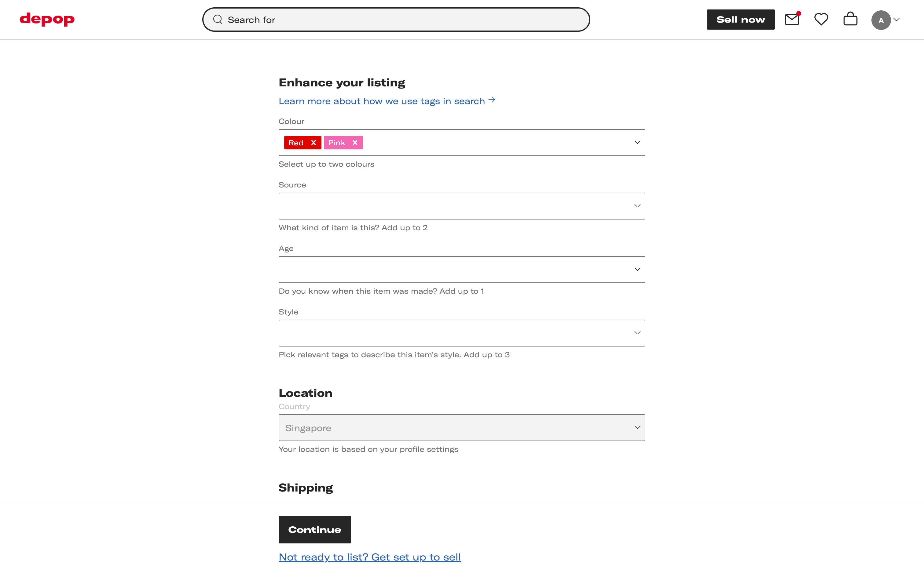
Task: Open the messages envelope icon
Action: (x=791, y=20)
